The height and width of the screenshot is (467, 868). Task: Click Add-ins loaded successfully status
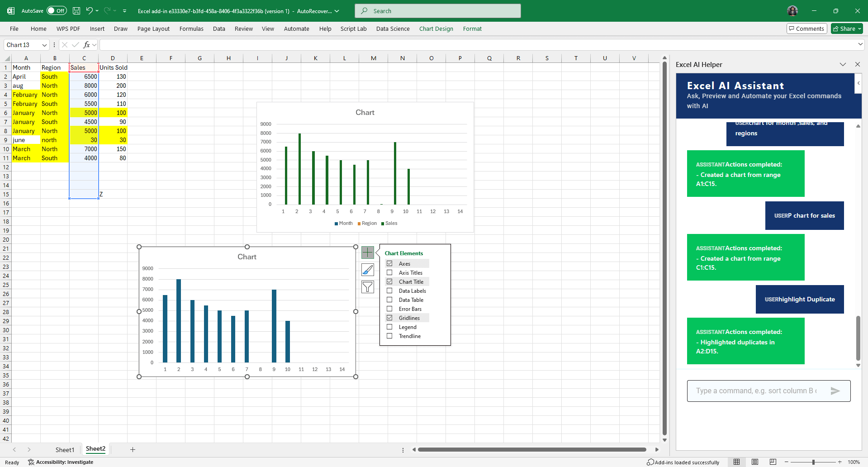click(683, 462)
